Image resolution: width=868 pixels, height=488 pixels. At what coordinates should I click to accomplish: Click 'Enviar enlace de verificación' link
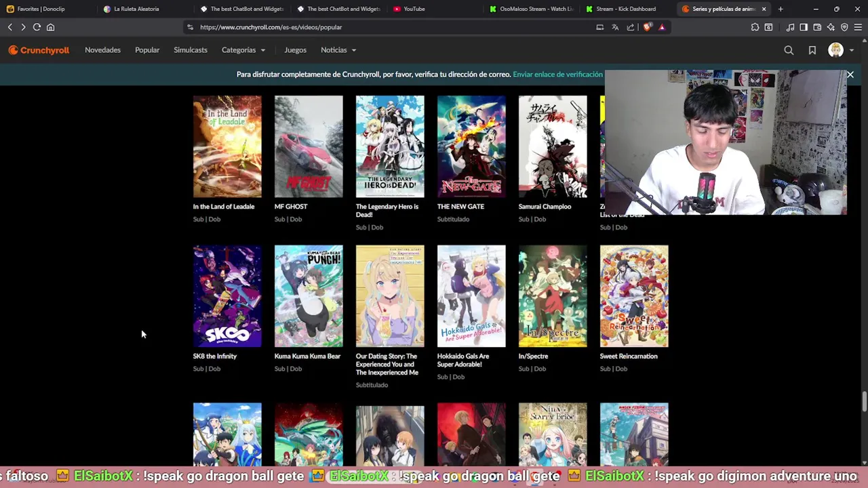557,75
